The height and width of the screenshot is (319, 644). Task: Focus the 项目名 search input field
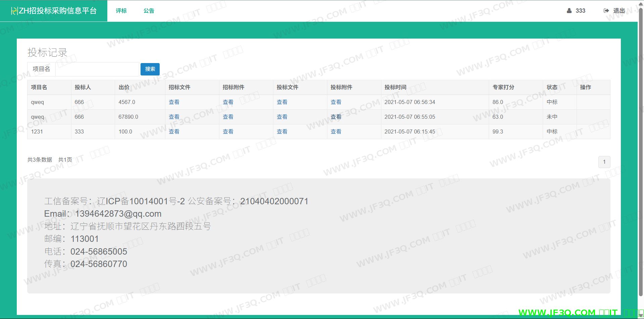(x=97, y=69)
